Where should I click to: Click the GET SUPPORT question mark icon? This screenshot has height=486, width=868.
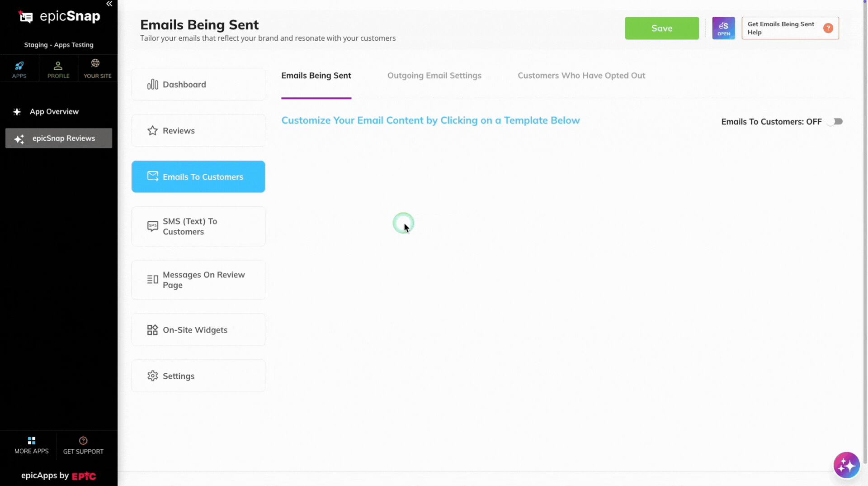83,440
